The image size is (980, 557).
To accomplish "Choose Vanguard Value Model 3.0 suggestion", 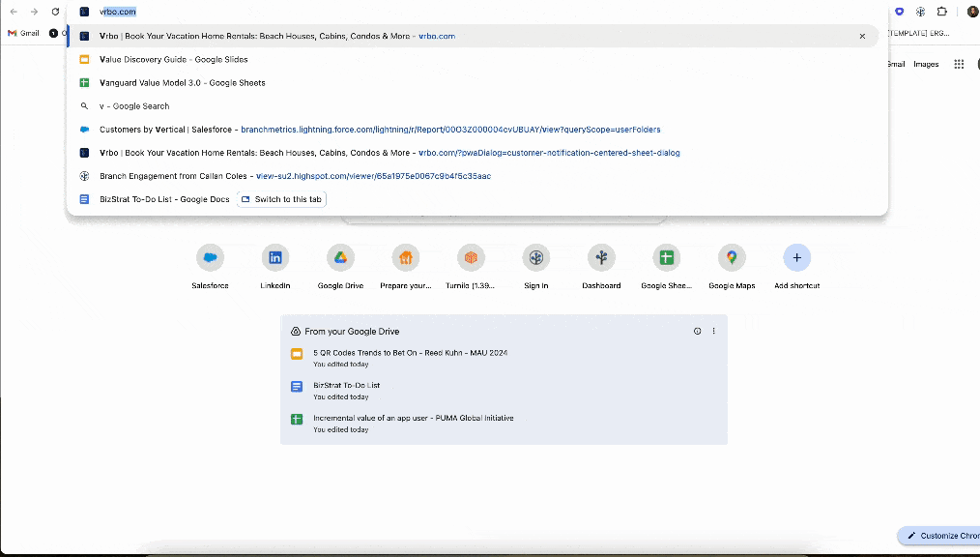I will tap(182, 83).
